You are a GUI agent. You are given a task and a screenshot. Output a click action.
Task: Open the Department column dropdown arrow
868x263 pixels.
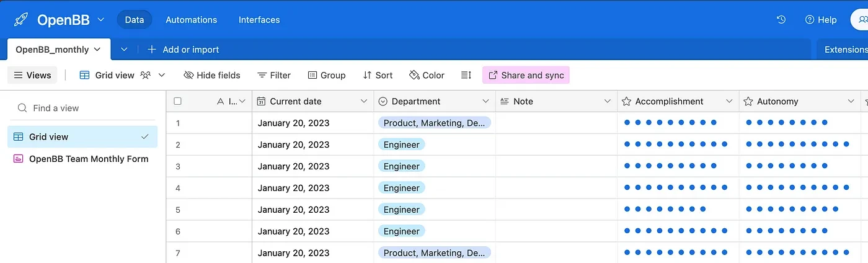click(x=485, y=101)
